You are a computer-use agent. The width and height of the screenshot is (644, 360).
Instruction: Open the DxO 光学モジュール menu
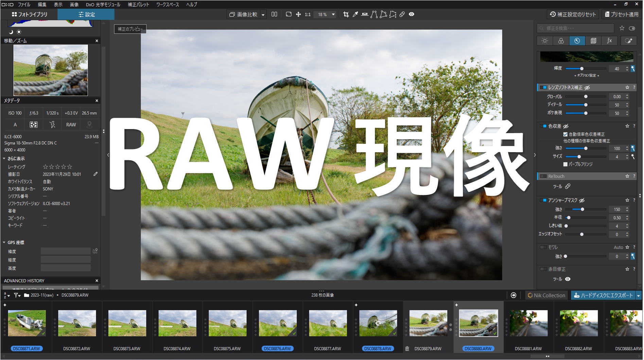click(103, 4)
